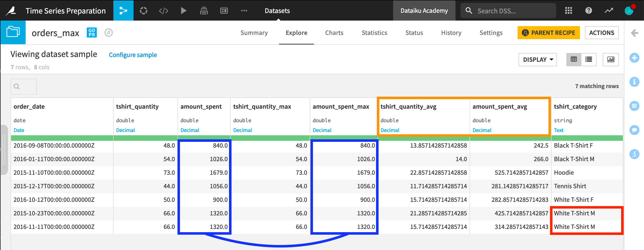This screenshot has height=250, width=644.
Task: Click the code recipes (</>) icon
Action: (163, 11)
